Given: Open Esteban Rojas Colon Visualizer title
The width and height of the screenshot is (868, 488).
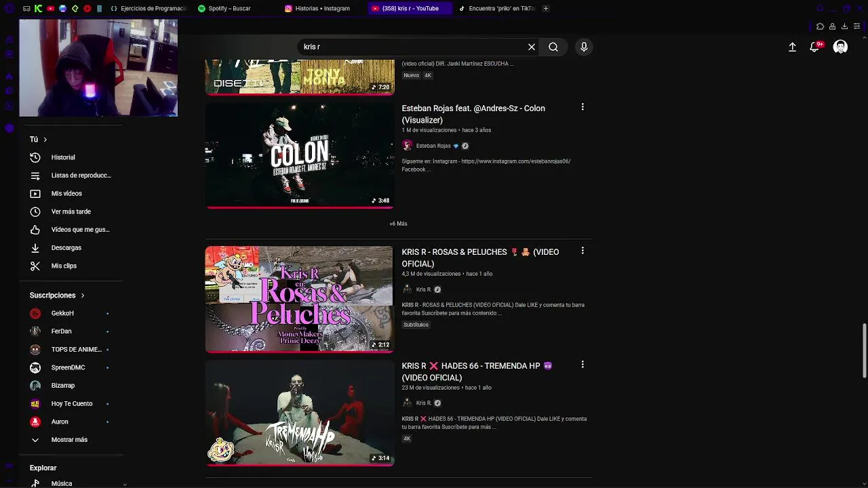Looking at the screenshot, I should click(x=473, y=114).
